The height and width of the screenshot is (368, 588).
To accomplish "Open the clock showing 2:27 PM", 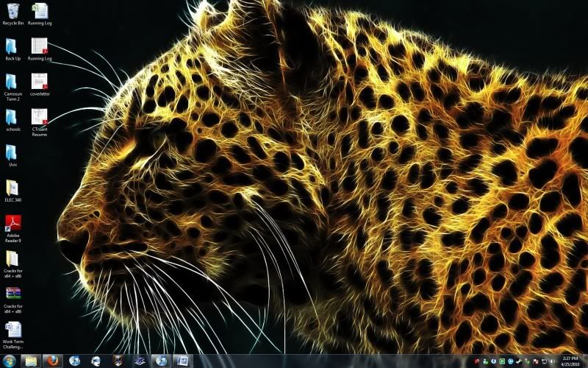I will (x=570, y=361).
